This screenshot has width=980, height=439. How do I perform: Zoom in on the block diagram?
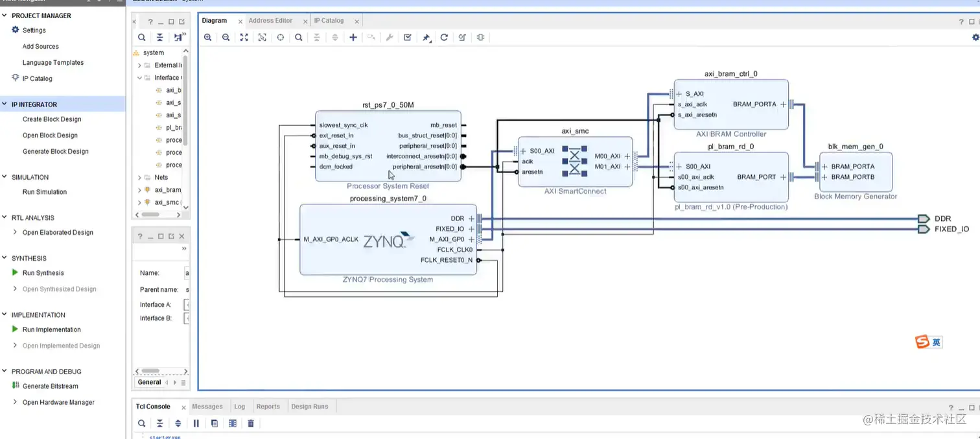[x=207, y=38]
